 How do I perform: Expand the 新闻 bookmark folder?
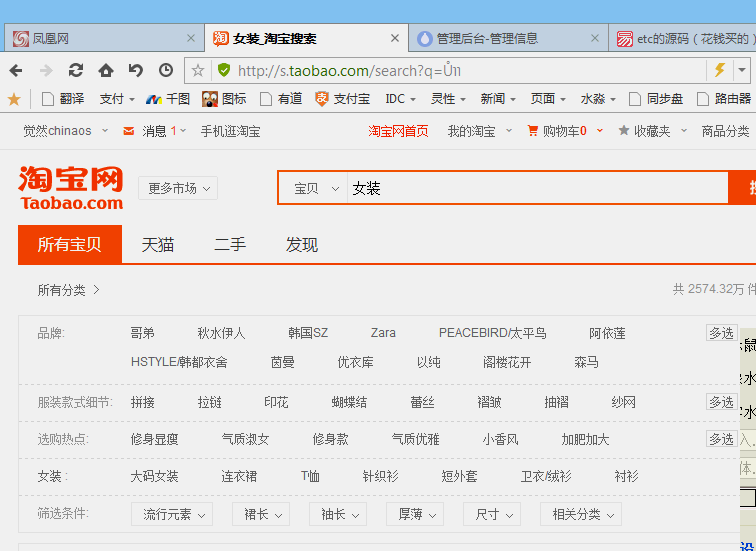(498, 99)
